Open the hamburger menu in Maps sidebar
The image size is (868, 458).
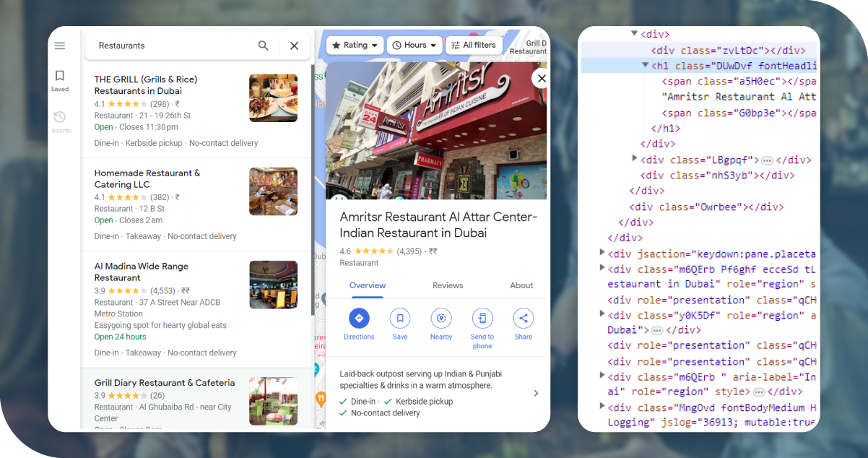(x=60, y=46)
